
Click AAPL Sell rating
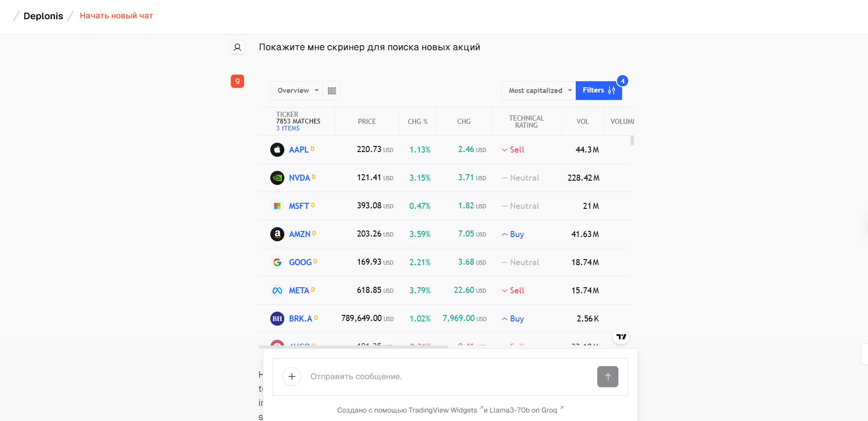click(x=513, y=150)
